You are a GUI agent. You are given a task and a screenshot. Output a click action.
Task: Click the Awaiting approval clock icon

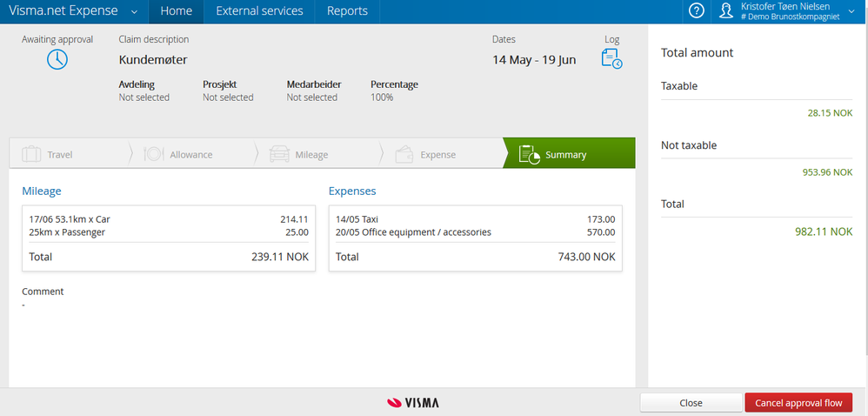click(x=57, y=59)
